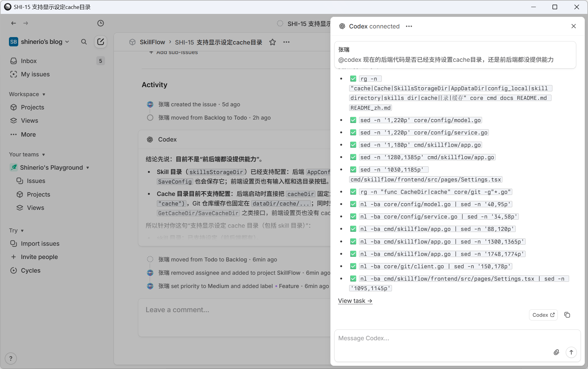Screen dimensions: 588x369
Task: Copy the Codex response with copy icon
Action: point(567,315)
